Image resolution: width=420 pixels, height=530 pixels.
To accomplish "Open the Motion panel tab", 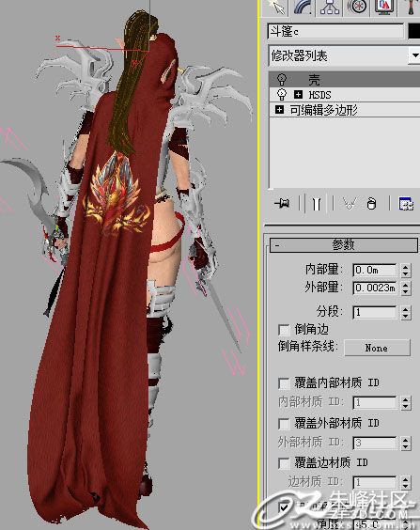I will 357,8.
